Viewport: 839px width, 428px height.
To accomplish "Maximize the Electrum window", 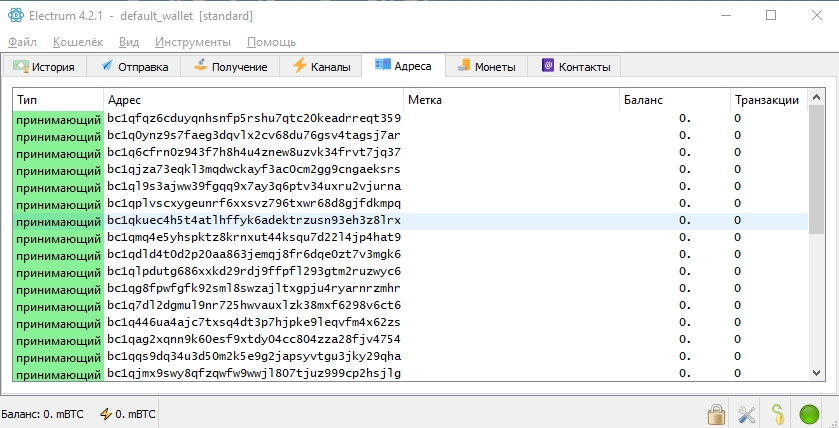I will (771, 16).
